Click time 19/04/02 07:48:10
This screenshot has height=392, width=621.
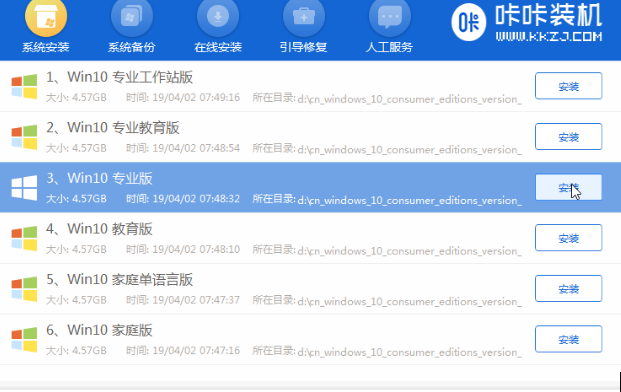(196, 249)
